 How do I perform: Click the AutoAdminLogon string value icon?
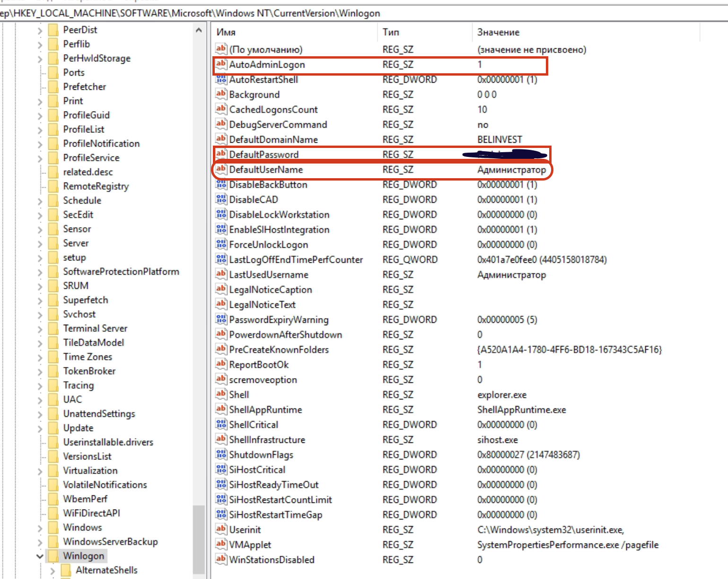(221, 64)
